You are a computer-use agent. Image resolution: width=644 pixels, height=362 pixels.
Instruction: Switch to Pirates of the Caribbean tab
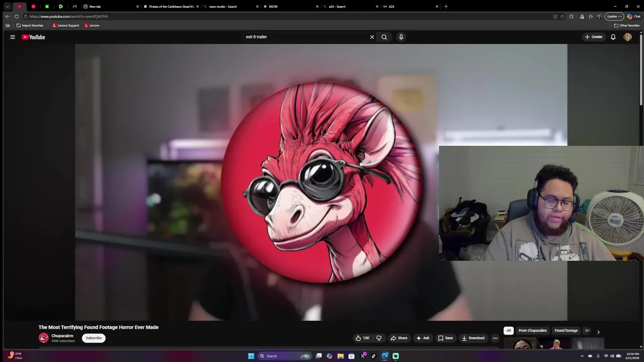(x=171, y=7)
